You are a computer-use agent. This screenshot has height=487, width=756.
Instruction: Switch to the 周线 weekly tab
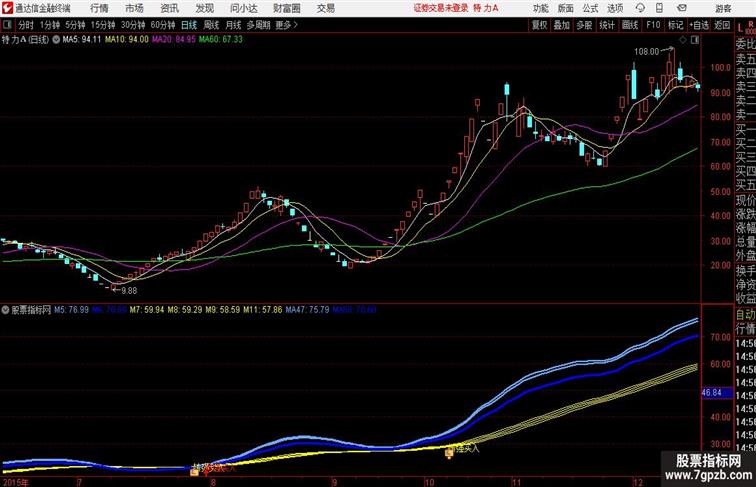[211, 25]
